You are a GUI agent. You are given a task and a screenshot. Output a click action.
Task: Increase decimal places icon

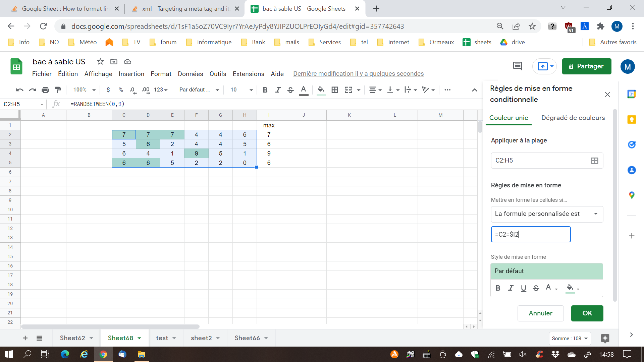click(x=146, y=90)
